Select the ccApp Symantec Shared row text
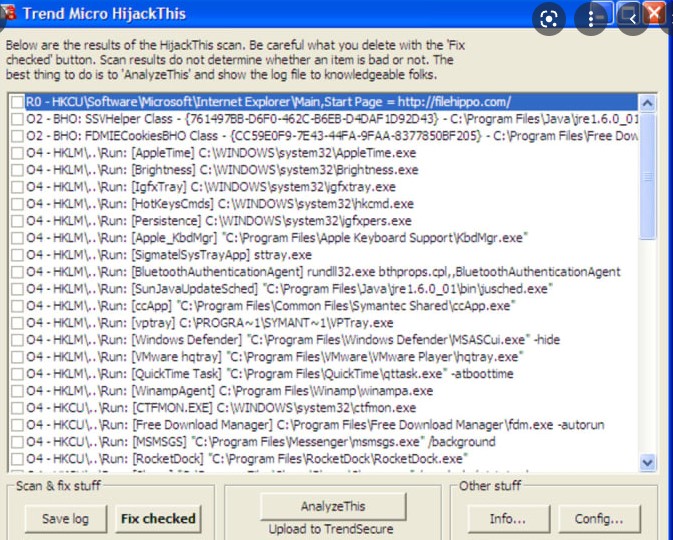Viewport: 673px width, 540px height. pos(271,306)
